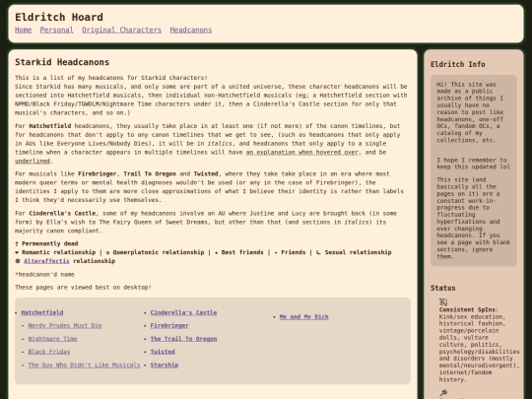Click the moon symbol before Sexual relationship

(x=318, y=252)
